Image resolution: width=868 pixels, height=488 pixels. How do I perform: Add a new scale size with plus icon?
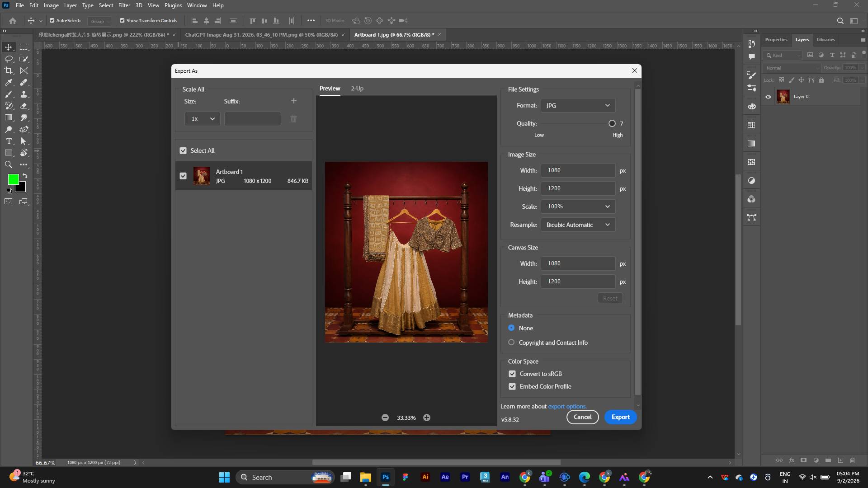click(294, 101)
